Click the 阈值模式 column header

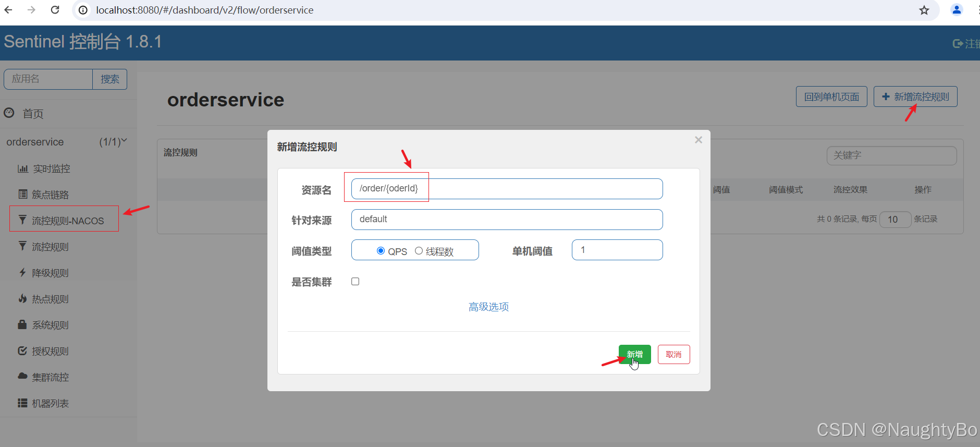click(786, 190)
